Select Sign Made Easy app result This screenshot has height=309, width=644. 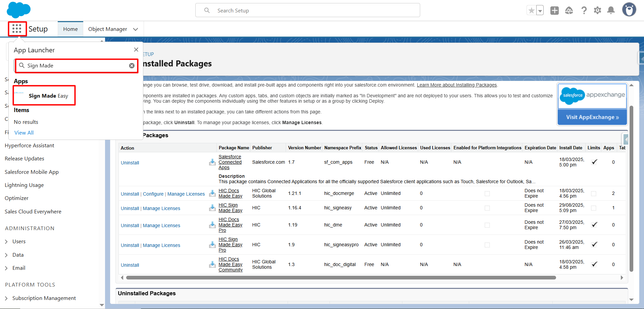click(x=48, y=96)
